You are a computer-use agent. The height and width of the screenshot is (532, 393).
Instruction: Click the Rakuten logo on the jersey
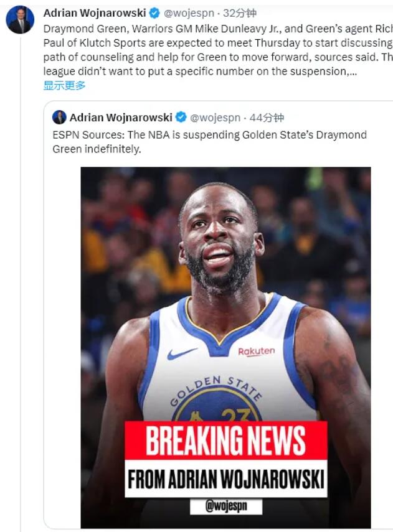click(x=257, y=352)
